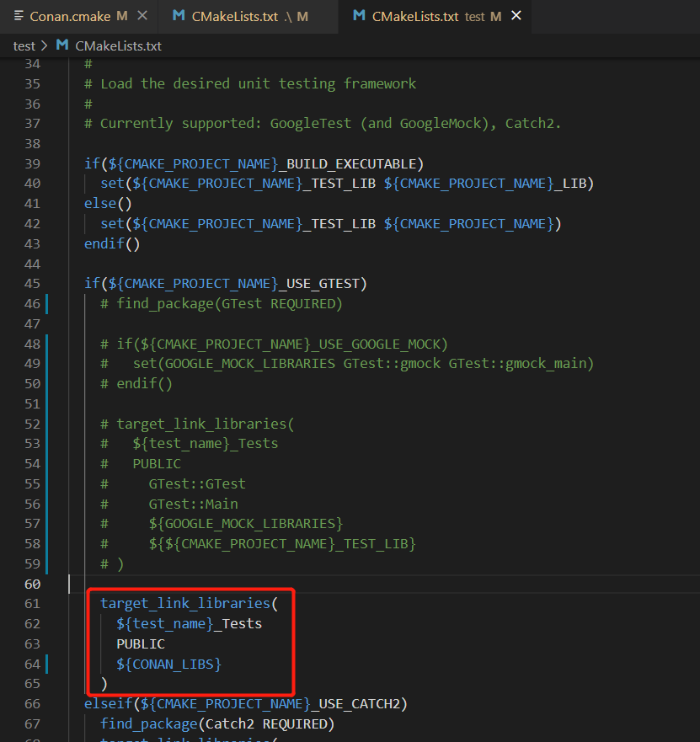Click 'GTest::Main' on line 56
The image size is (700, 742).
click(x=193, y=504)
